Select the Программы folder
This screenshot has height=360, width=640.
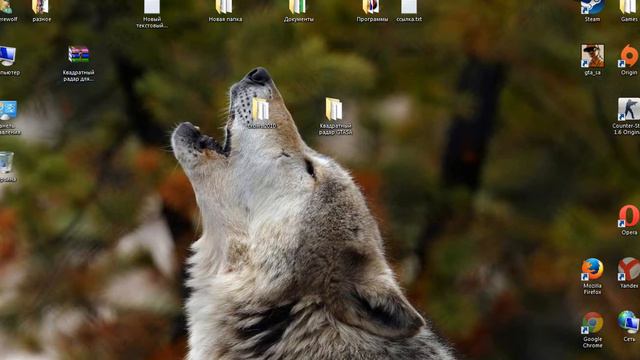click(x=372, y=11)
